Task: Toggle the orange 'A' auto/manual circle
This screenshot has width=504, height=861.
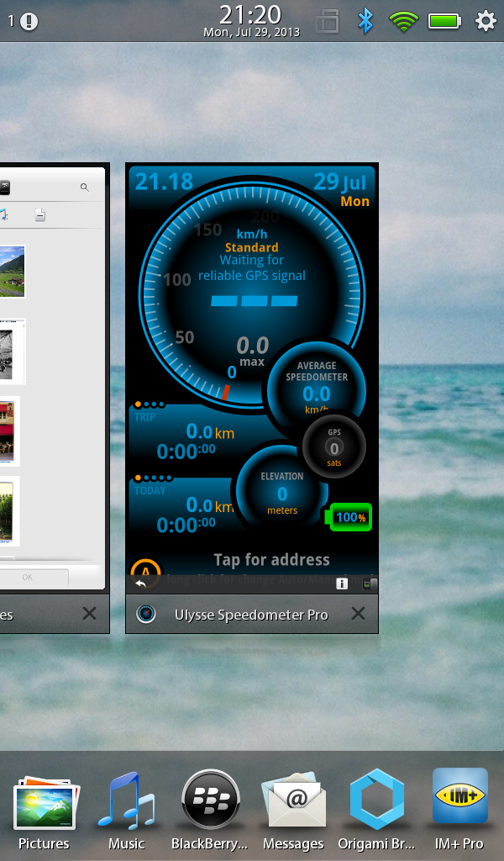Action: pyautogui.click(x=146, y=568)
